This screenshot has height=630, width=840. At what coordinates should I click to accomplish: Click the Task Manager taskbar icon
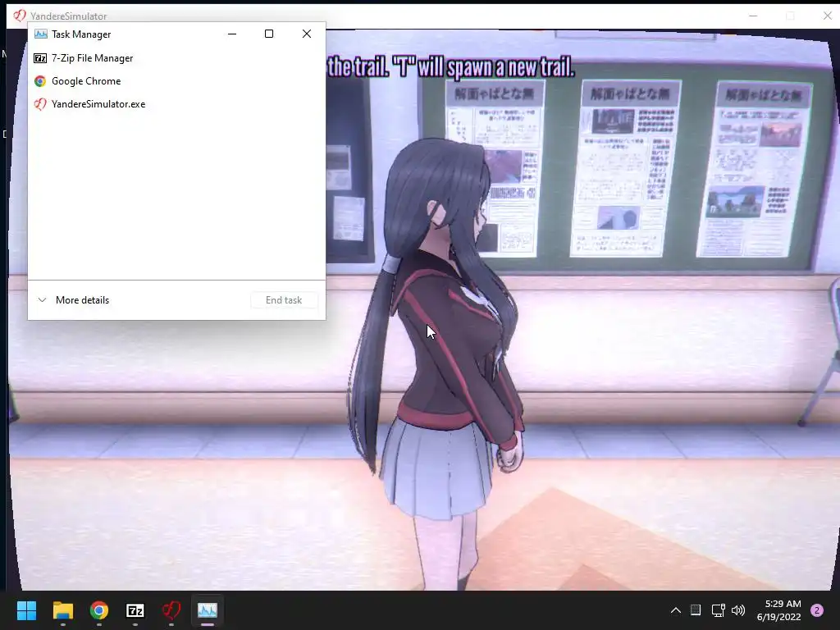click(x=208, y=610)
